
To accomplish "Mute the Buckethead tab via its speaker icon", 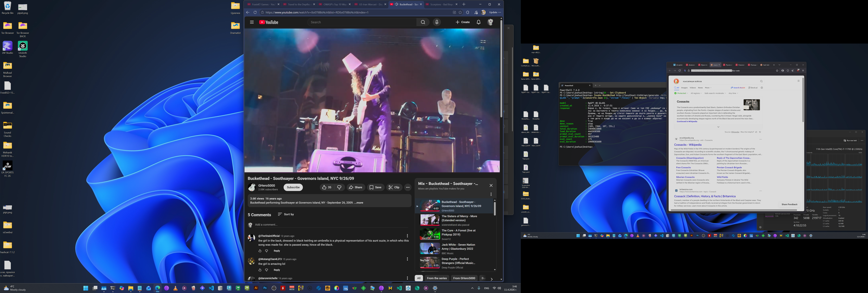I will coord(396,4).
